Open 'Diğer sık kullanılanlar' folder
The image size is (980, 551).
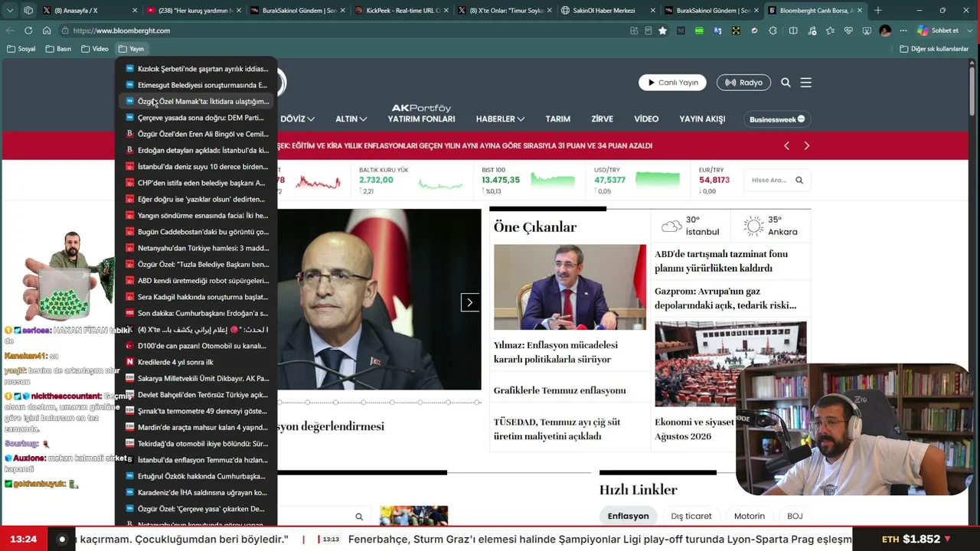point(934,49)
